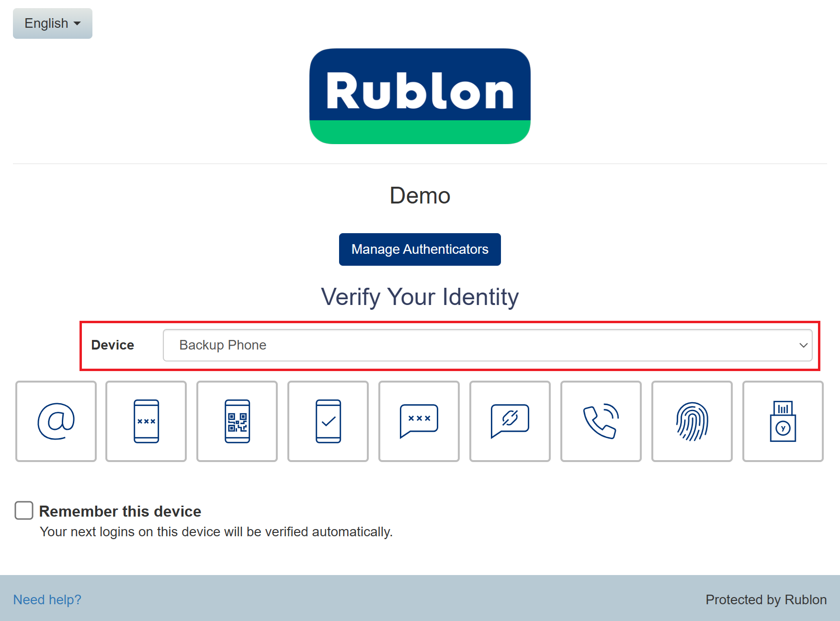Open the English language dropdown
Viewport: 840px width, 621px height.
tap(53, 23)
